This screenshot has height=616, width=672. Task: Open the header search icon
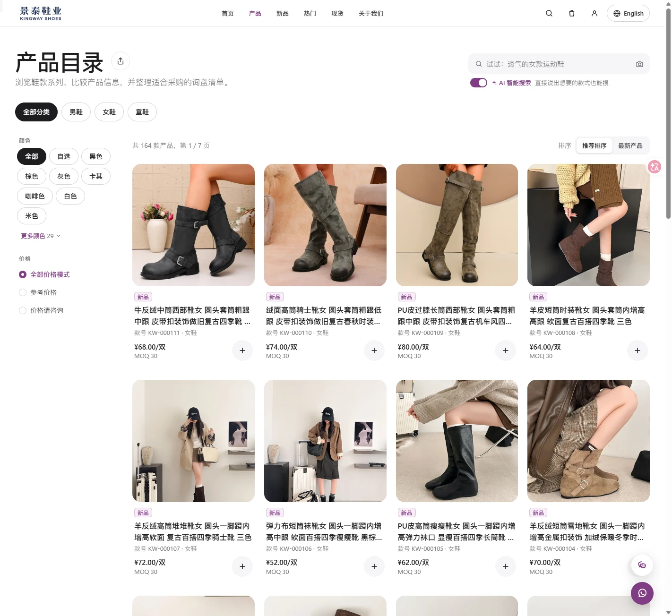[x=549, y=13]
